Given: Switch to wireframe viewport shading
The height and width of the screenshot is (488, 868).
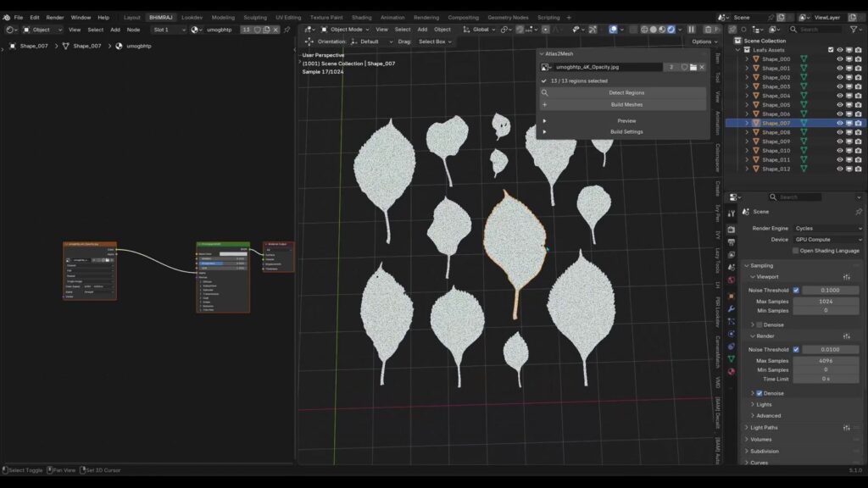Looking at the screenshot, I should point(644,30).
